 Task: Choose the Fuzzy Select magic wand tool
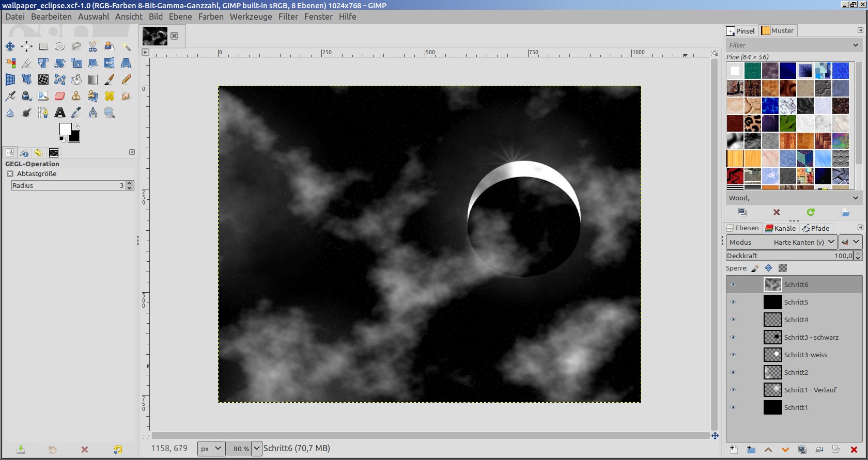[x=126, y=46]
